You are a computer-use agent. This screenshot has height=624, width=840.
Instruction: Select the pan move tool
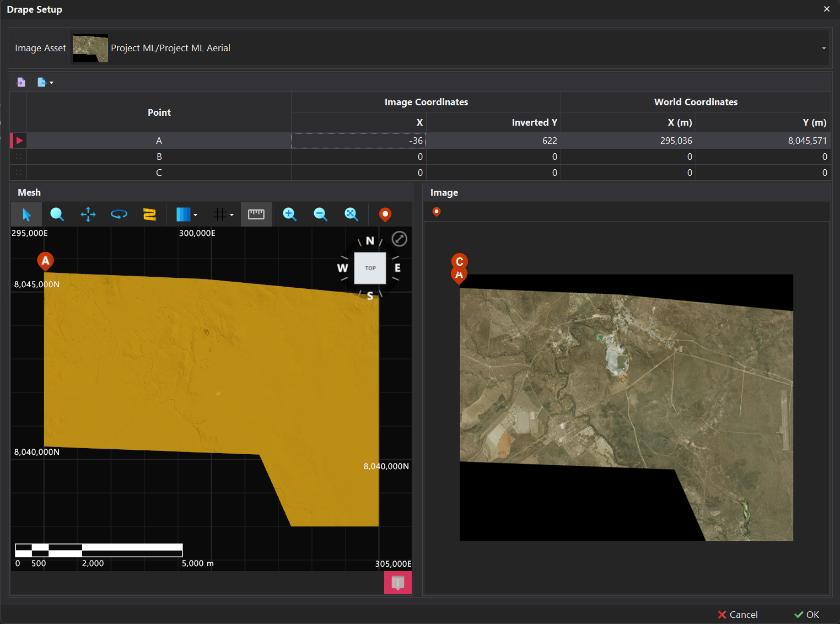tap(88, 214)
